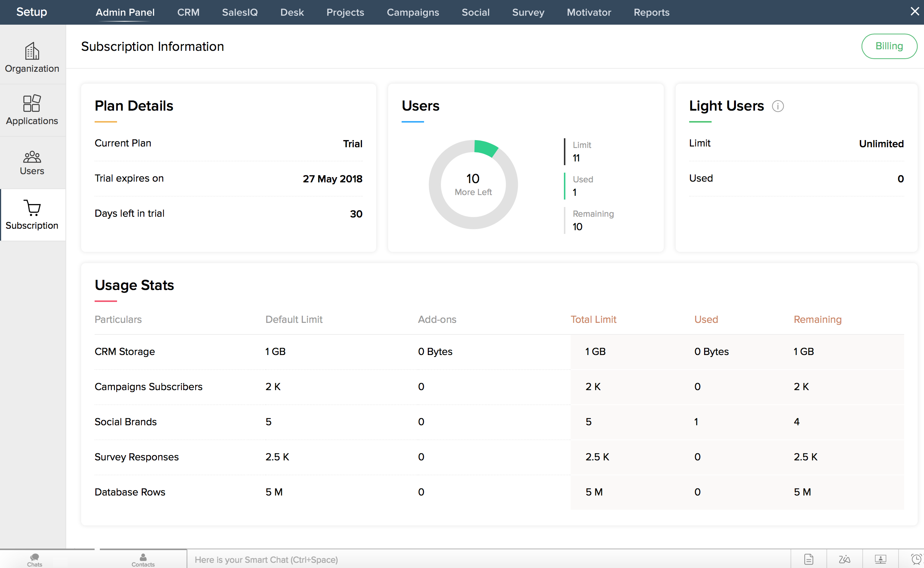
Task: Select the Admin Panel tab
Action: (125, 12)
